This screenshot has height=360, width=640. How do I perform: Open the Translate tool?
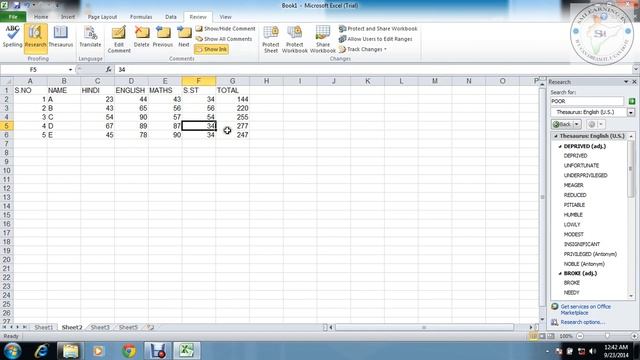pos(90,37)
